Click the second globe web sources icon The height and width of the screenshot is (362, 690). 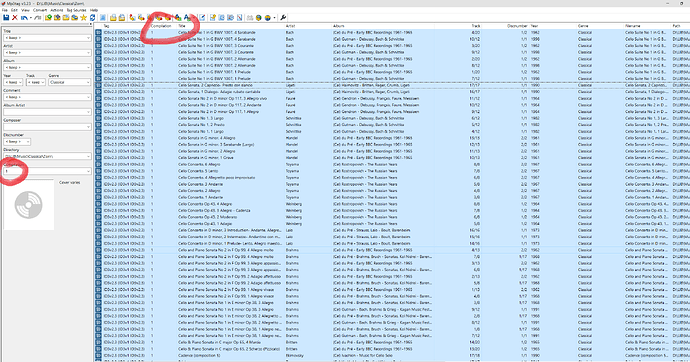(x=267, y=18)
